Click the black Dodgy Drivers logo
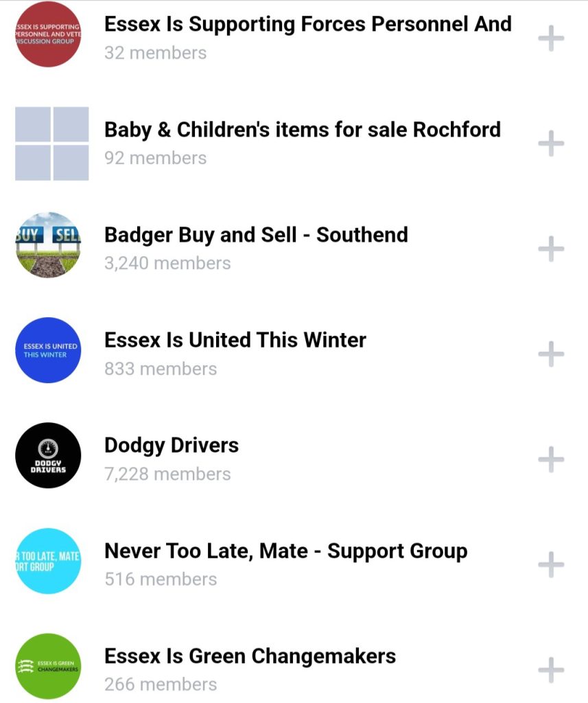The width and height of the screenshot is (588, 703). [48, 455]
